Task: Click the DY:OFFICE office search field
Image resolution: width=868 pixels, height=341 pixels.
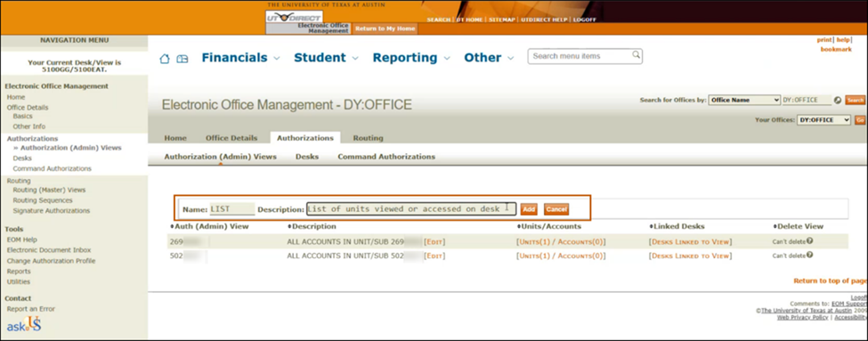Action: [x=806, y=101]
